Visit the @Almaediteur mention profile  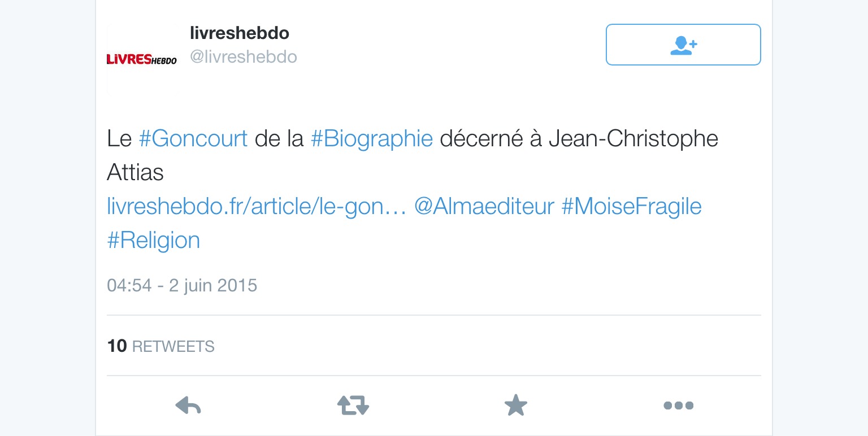[484, 206]
